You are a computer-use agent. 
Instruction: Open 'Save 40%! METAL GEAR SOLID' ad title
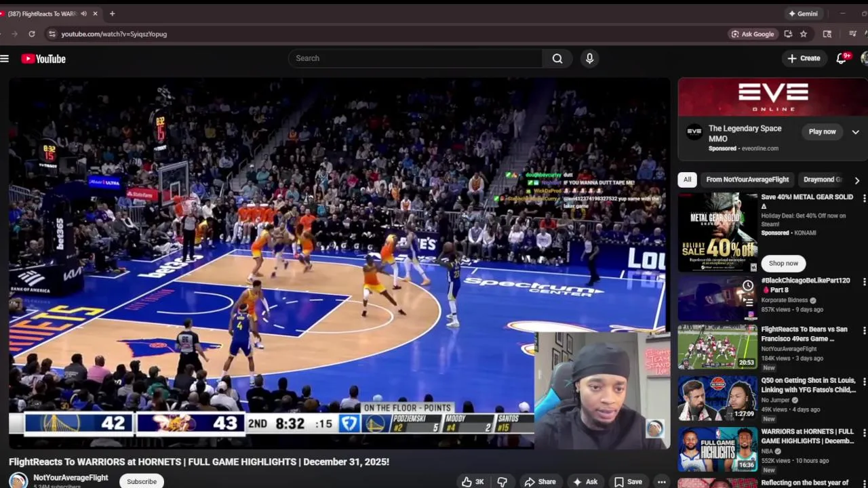807,201
